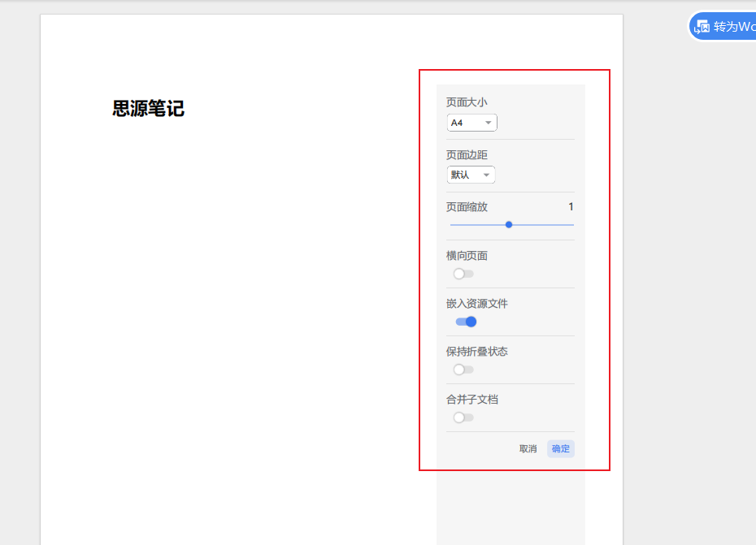
Task: Click the 页面大小 label
Action: coord(467,102)
